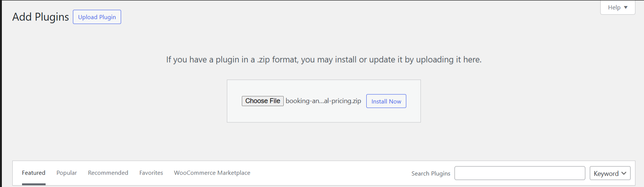The height and width of the screenshot is (187, 644).
Task: Select the Recommended tab
Action: pyautogui.click(x=108, y=173)
